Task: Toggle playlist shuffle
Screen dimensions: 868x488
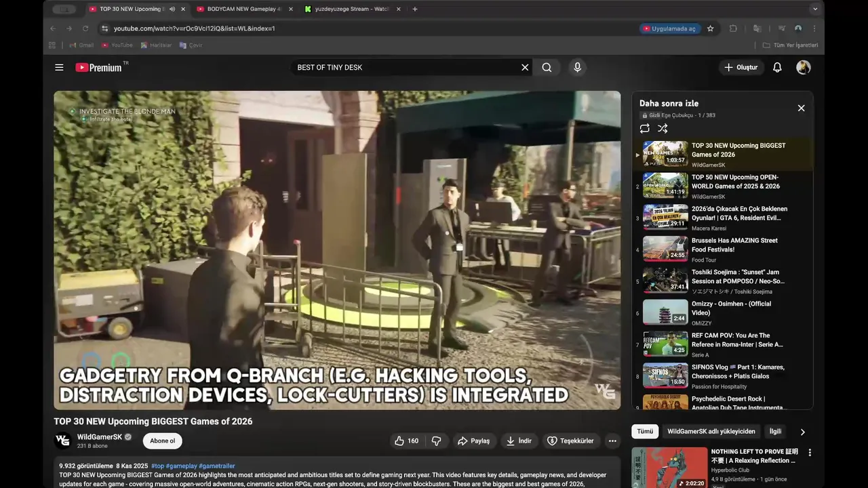Action: coord(663,128)
